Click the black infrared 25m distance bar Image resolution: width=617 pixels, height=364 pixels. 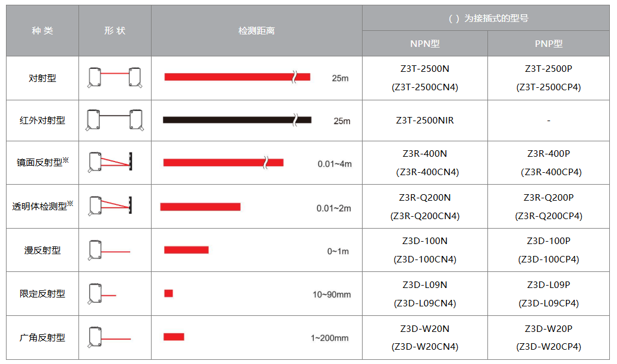point(237,120)
